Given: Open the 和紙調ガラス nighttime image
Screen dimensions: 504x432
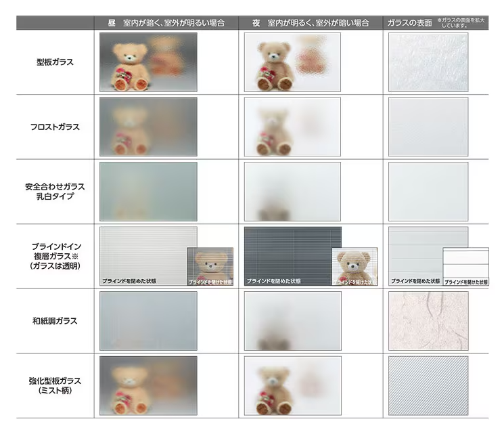Looking at the screenshot, I should (292, 321).
